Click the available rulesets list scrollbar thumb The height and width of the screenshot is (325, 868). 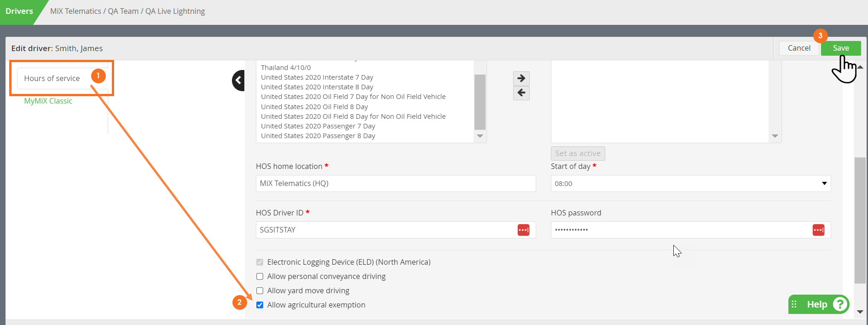(480, 102)
